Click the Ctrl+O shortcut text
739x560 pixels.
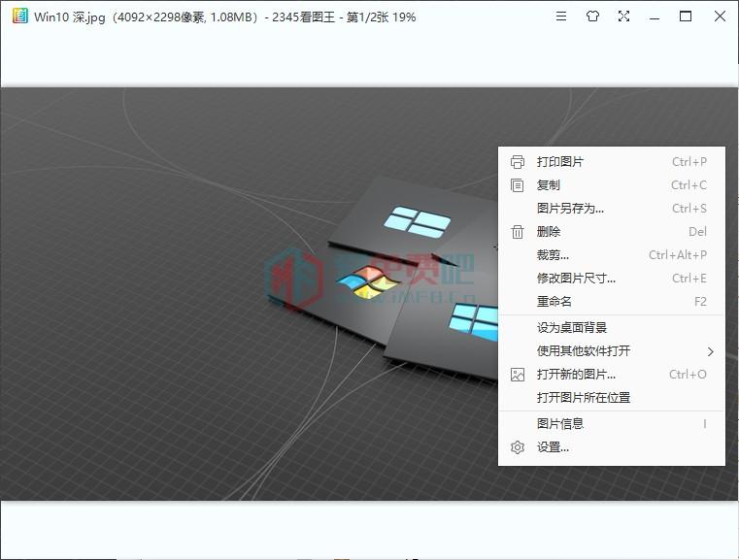point(688,375)
